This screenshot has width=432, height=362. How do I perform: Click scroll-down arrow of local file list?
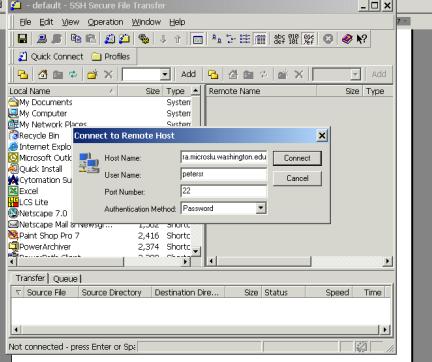pos(196,251)
